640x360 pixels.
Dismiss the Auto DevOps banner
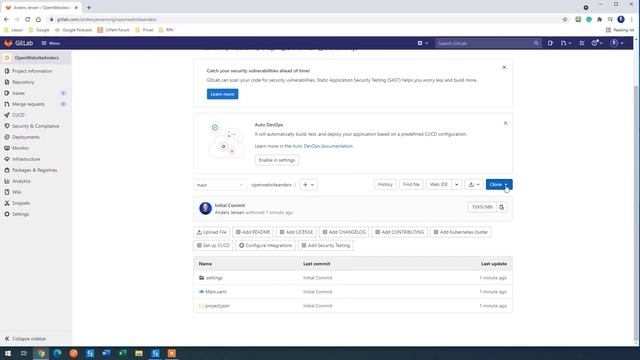tap(505, 123)
